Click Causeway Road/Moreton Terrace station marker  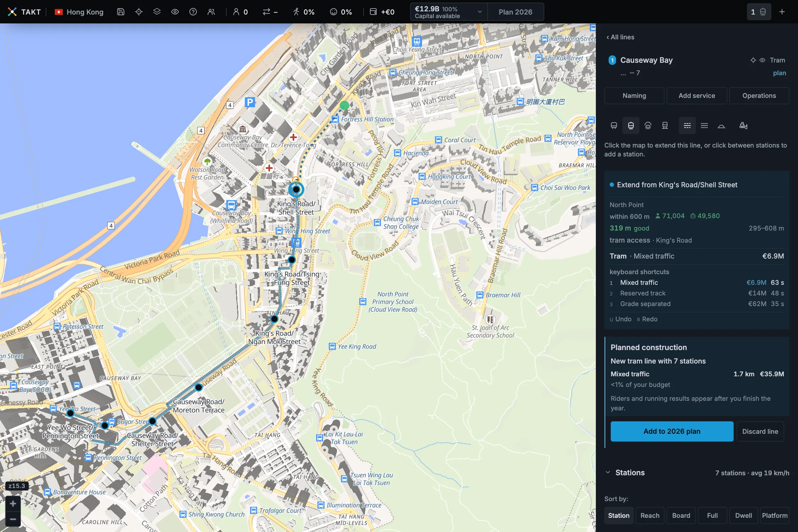[199, 387]
